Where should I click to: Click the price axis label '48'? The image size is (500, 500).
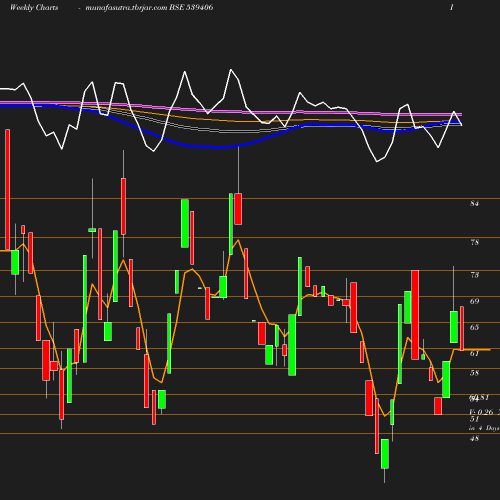click(474, 439)
